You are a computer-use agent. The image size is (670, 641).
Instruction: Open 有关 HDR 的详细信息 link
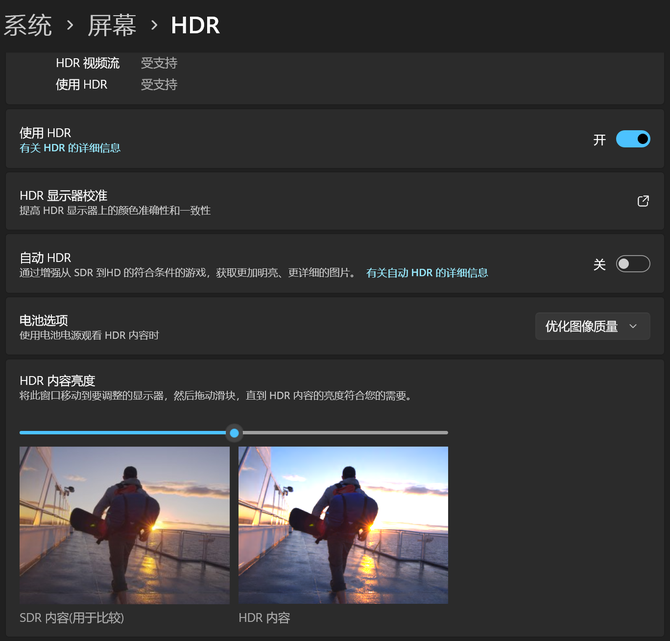pyautogui.click(x=70, y=148)
